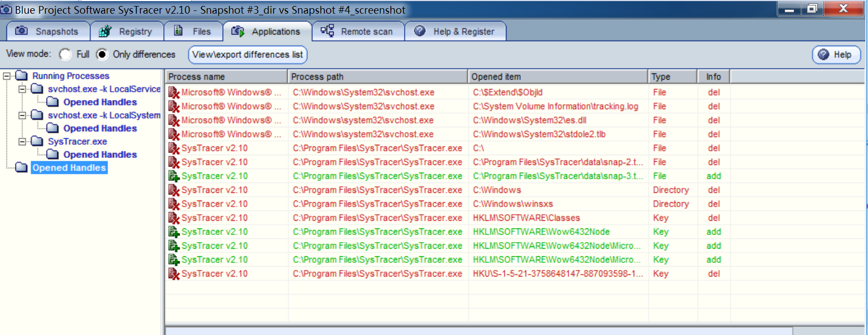The height and width of the screenshot is (335, 868).
Task: Click the HKLM\SOFTWARE\Classes opened item cell
Action: click(526, 218)
